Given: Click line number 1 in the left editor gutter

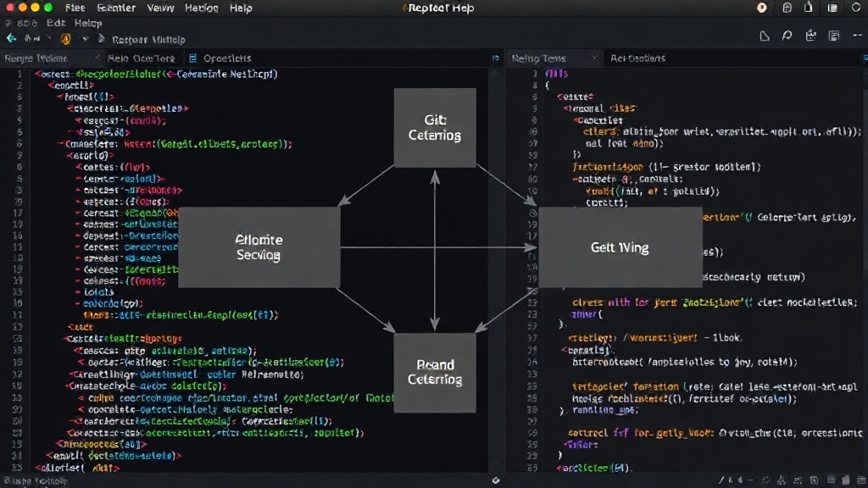Looking at the screenshot, I should [19, 74].
